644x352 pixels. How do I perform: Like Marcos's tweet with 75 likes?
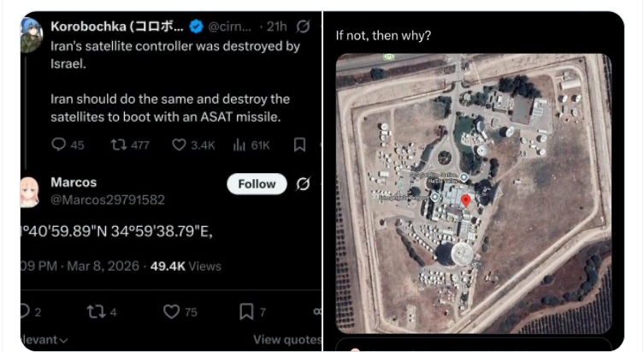pos(169,312)
